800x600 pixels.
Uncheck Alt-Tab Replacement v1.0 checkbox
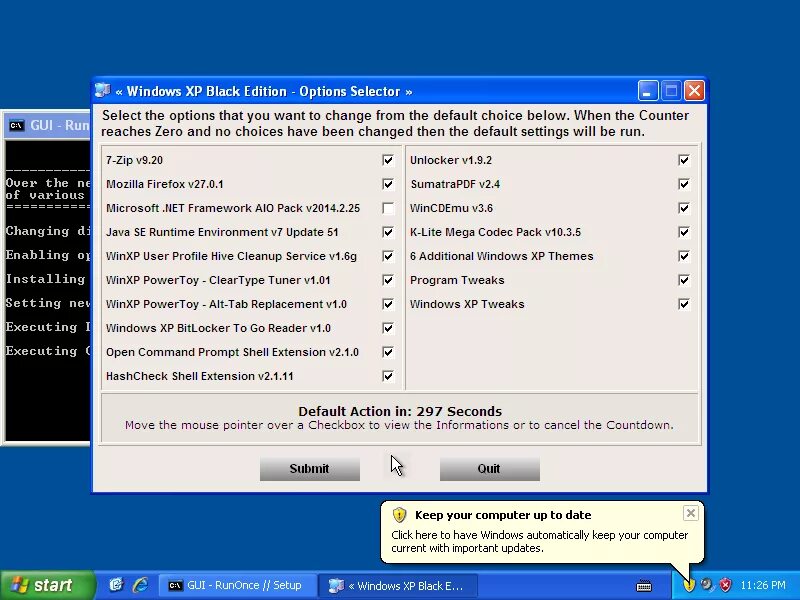388,304
